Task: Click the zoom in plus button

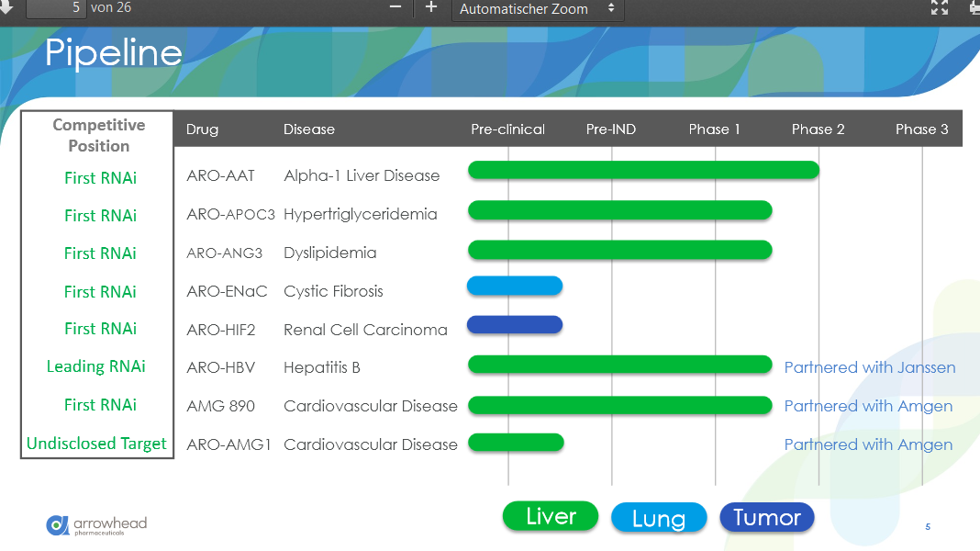Action: pyautogui.click(x=431, y=7)
